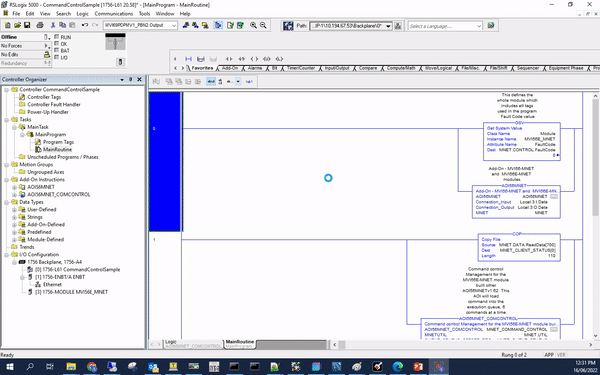Toggle the edit lock icon beside No Edits
The height and width of the screenshot is (375, 600).
47,54
